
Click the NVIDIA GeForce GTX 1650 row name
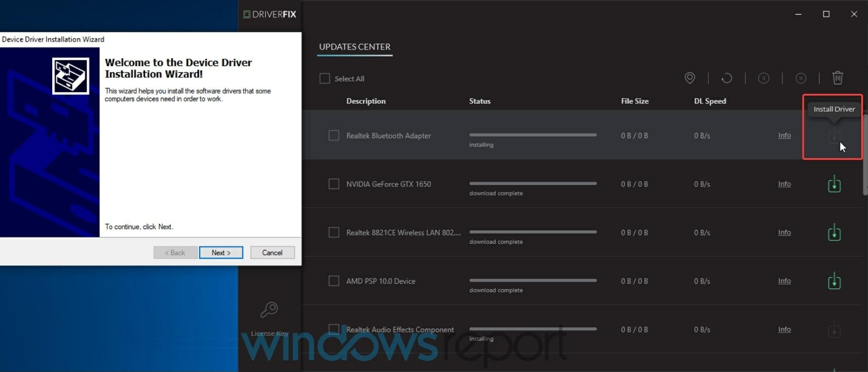point(388,184)
